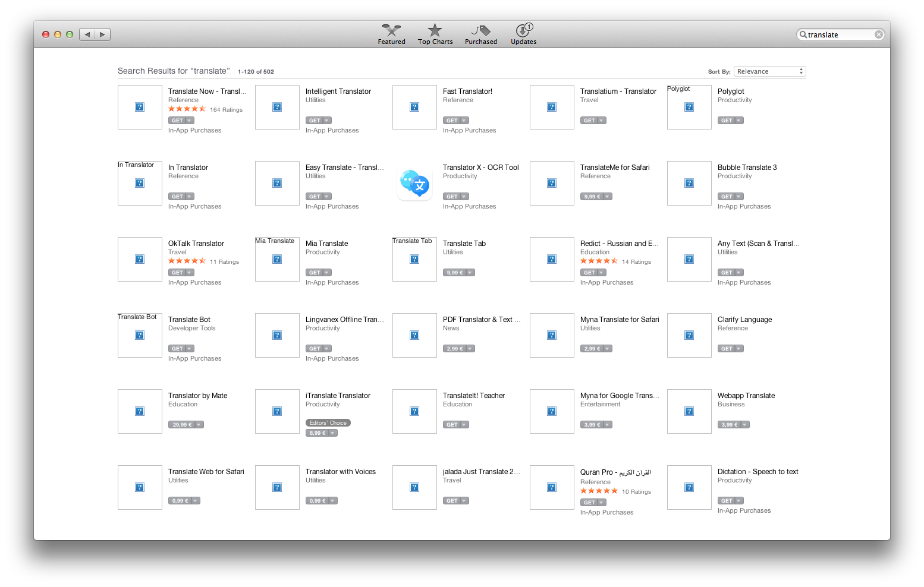Open jalada Just Translate title link

point(482,472)
